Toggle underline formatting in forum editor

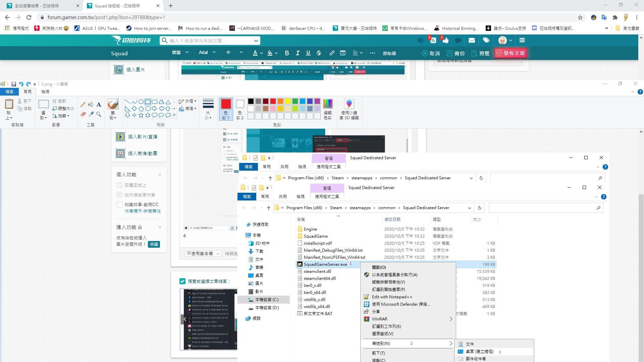click(308, 53)
